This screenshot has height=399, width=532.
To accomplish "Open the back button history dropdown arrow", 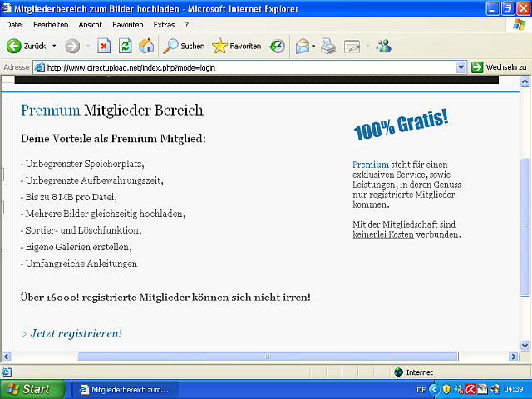I will point(54,46).
